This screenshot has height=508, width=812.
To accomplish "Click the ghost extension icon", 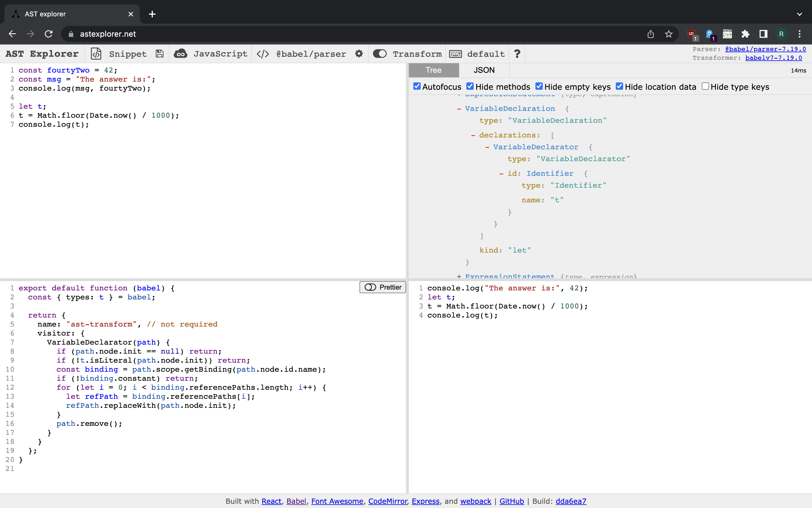I will tap(710, 34).
